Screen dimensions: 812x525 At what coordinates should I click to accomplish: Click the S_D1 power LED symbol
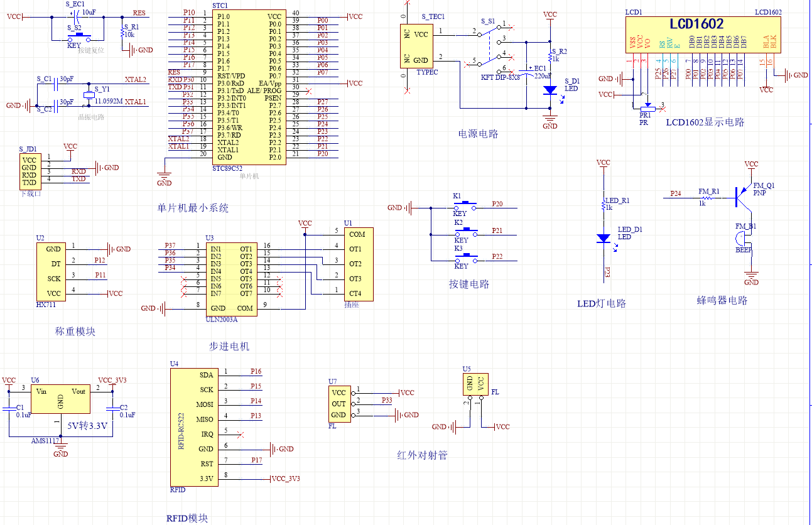(550, 90)
